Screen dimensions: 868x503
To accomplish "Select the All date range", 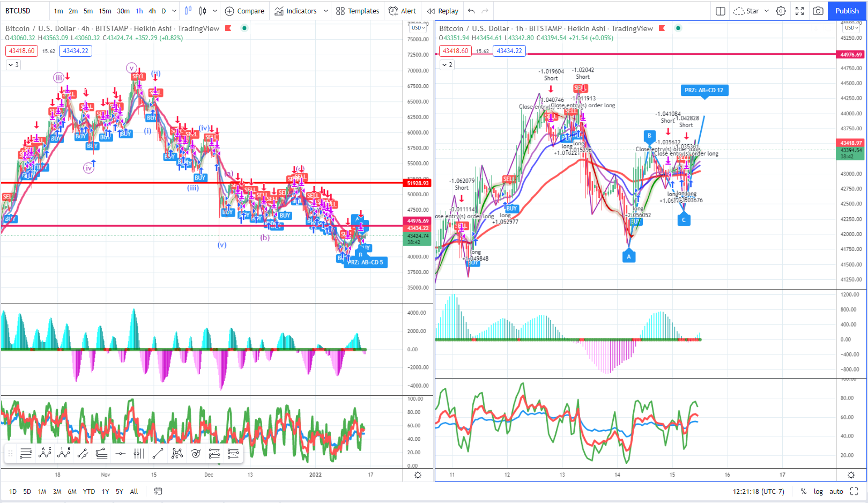I will click(x=134, y=491).
